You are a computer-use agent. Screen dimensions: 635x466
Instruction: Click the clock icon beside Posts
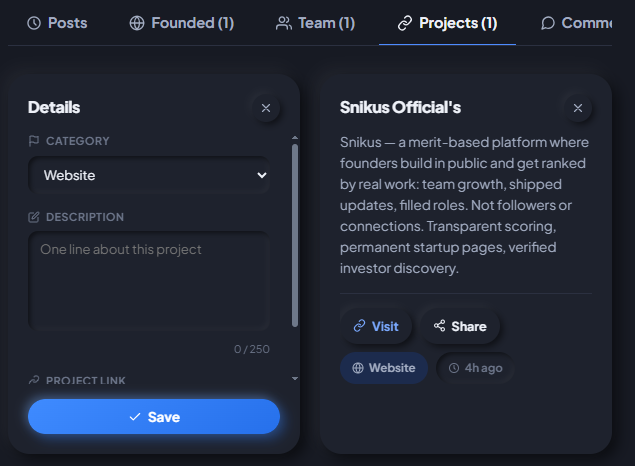(34, 23)
